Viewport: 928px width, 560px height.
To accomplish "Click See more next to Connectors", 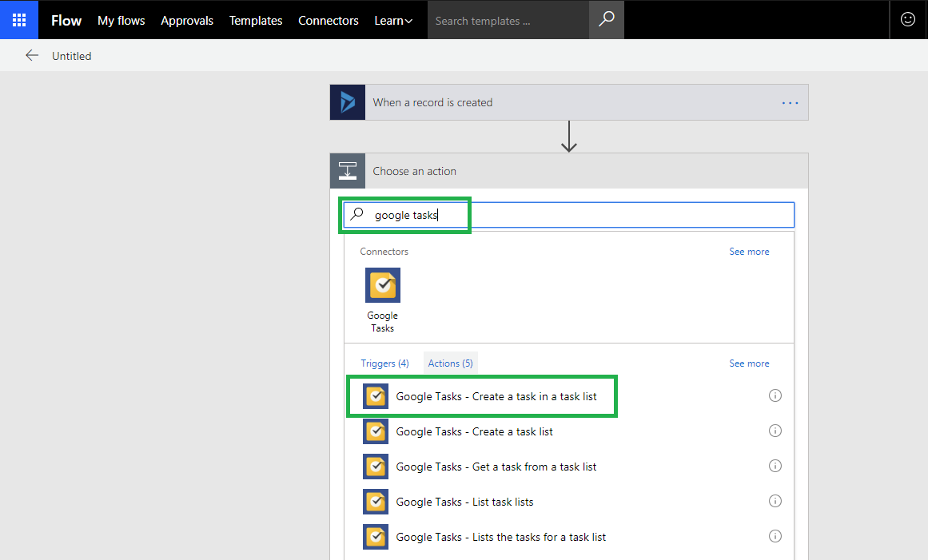I will (x=749, y=252).
